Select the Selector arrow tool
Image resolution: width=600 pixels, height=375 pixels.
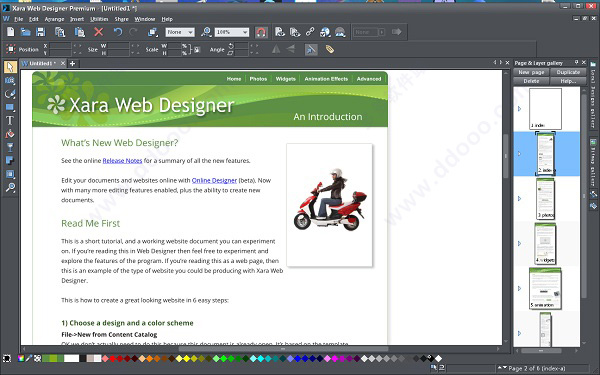10,67
